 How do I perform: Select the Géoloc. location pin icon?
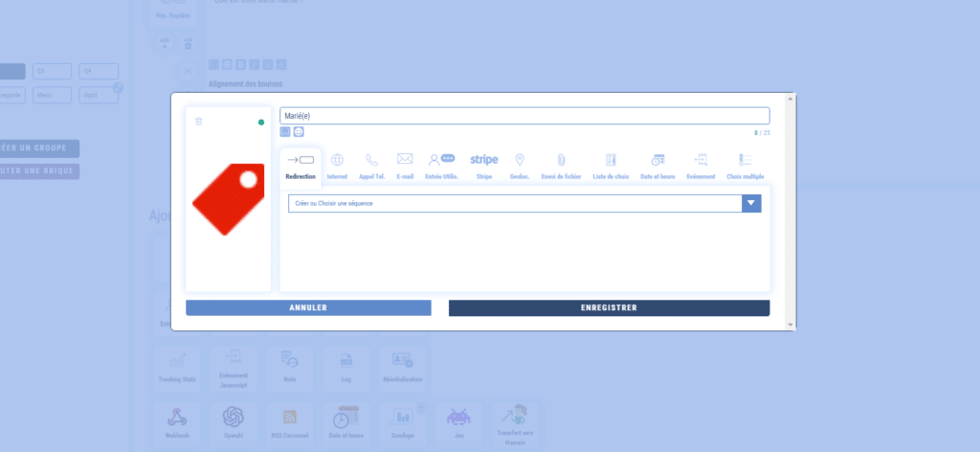(520, 165)
